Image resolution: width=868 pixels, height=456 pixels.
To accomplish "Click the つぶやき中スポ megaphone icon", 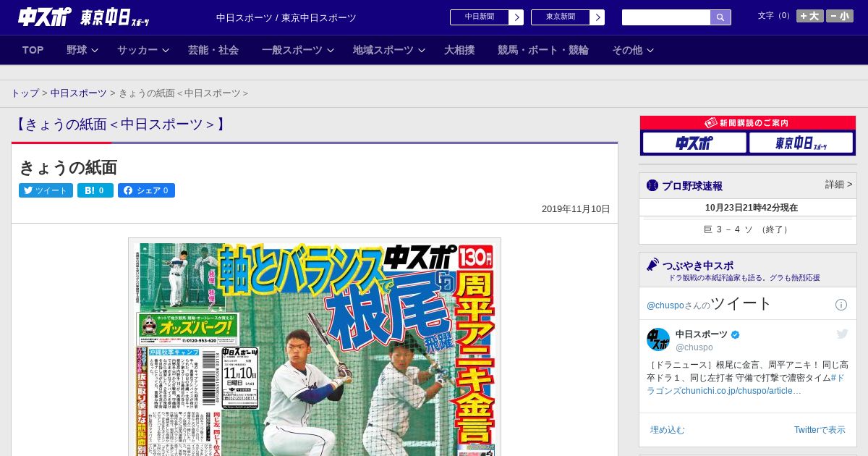I will pyautogui.click(x=652, y=265).
